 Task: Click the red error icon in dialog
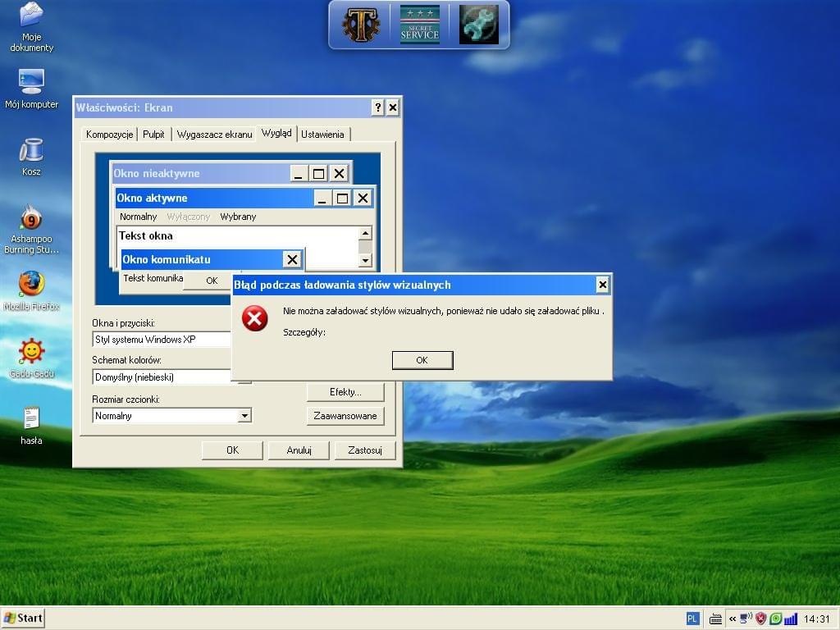point(254,318)
